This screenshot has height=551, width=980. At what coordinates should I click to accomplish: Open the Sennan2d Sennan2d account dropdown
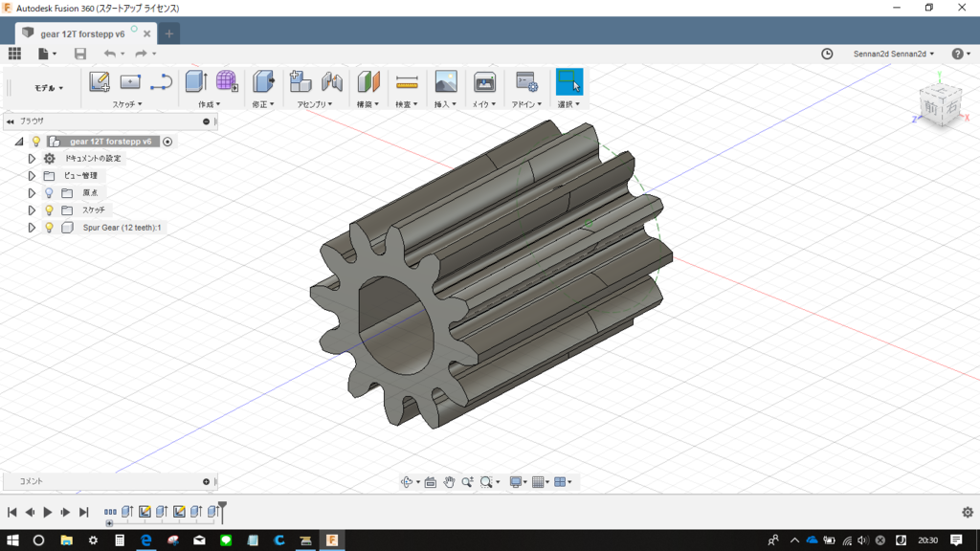pos(894,54)
